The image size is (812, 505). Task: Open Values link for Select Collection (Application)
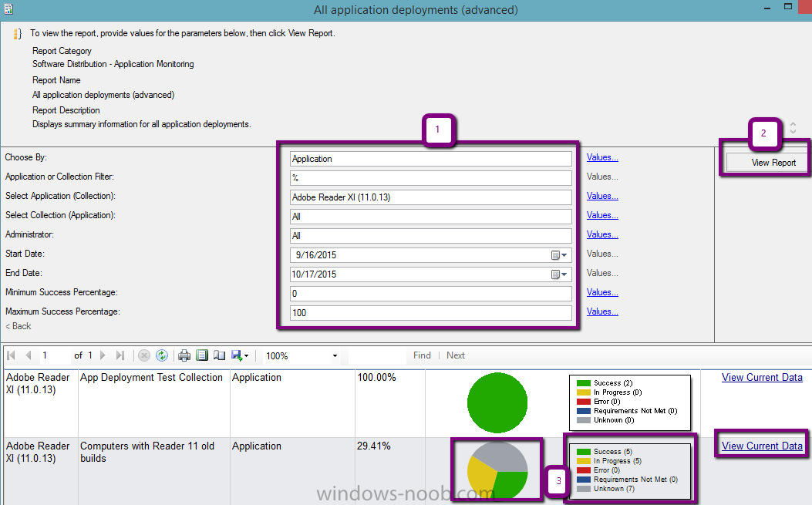[602, 215]
